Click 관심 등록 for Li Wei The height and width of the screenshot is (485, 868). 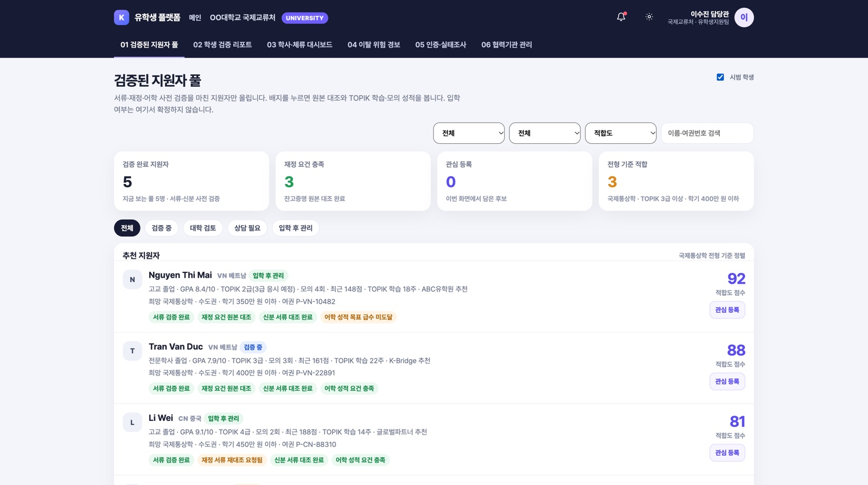click(727, 452)
